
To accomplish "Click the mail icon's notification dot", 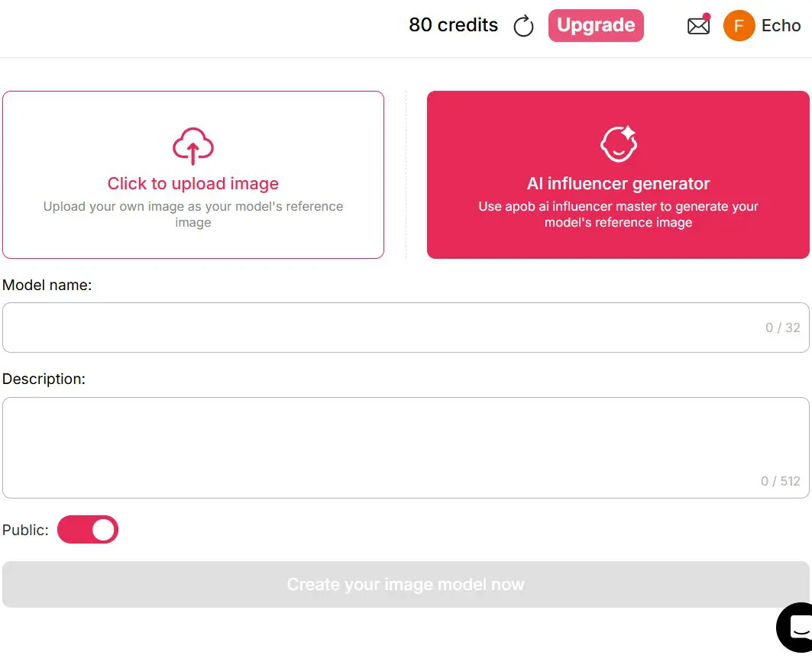I will point(708,15).
